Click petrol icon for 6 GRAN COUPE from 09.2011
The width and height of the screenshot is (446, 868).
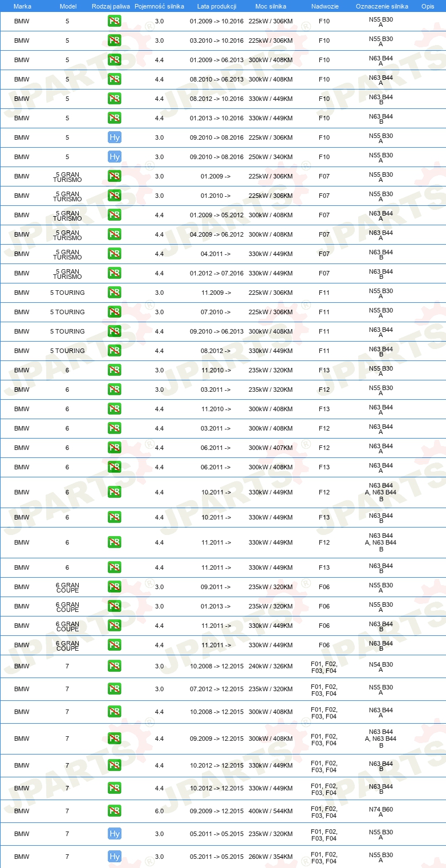(114, 587)
